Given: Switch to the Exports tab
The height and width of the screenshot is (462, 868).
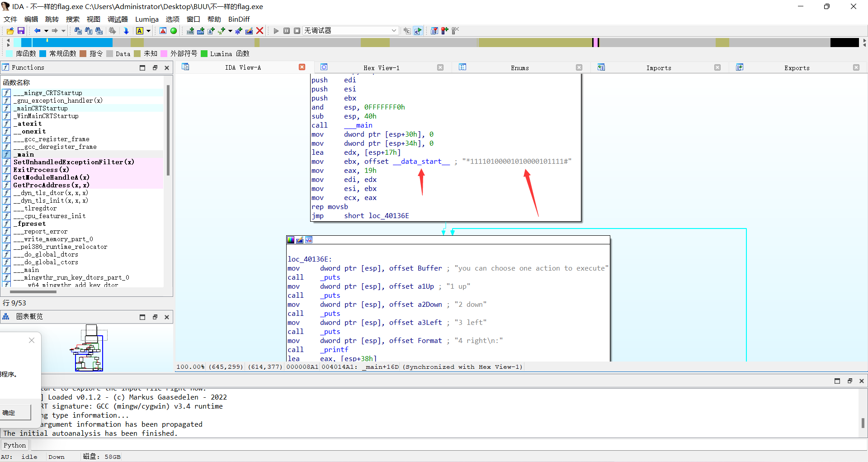Looking at the screenshot, I should [797, 67].
